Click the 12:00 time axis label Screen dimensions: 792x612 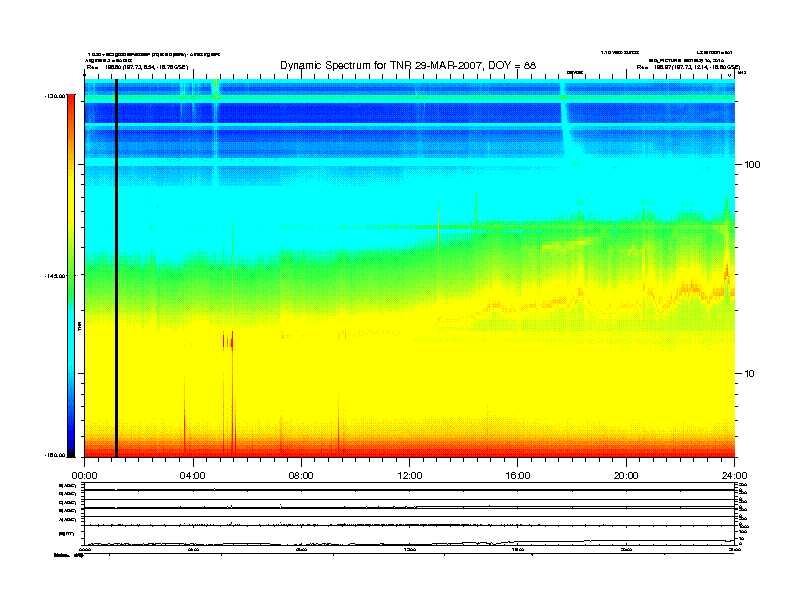pos(410,476)
